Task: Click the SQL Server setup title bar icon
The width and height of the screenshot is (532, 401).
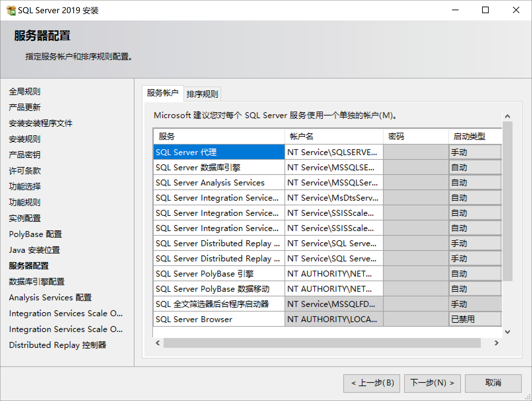Action: [x=11, y=10]
